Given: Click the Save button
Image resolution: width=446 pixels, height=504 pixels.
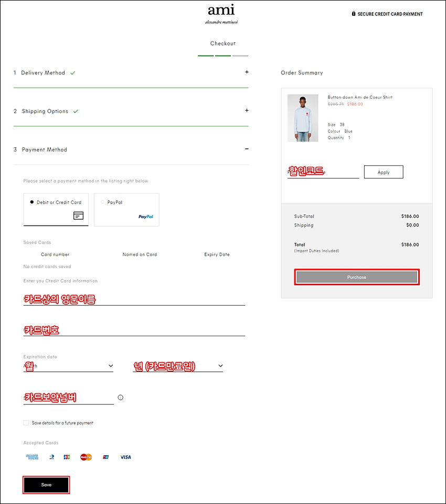Looking at the screenshot, I should pos(46,485).
